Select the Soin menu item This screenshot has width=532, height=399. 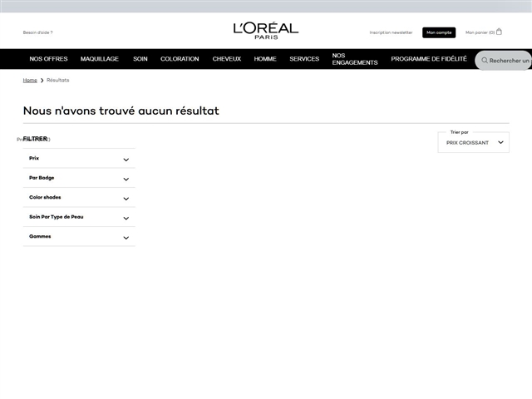[140, 59]
